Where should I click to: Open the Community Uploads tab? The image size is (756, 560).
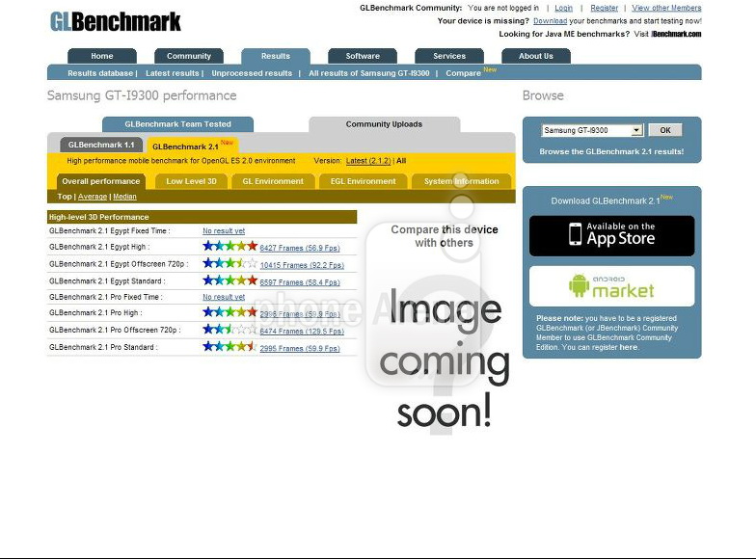click(384, 124)
